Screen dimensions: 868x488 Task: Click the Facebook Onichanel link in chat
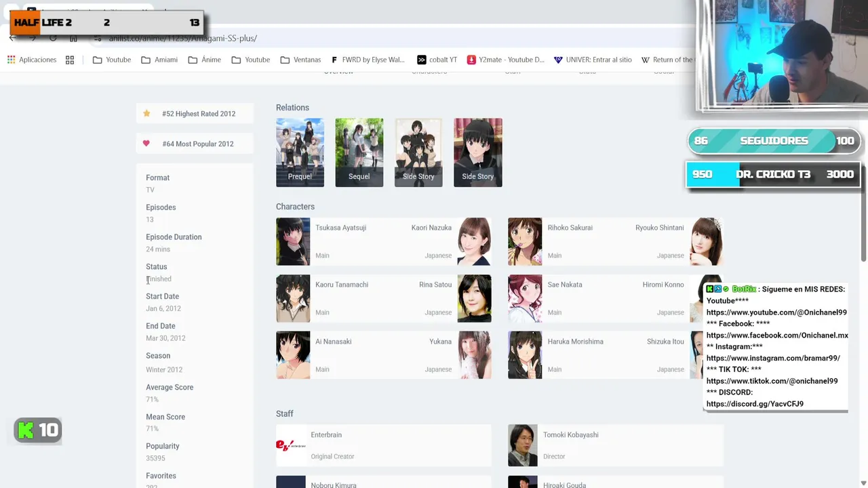777,335
